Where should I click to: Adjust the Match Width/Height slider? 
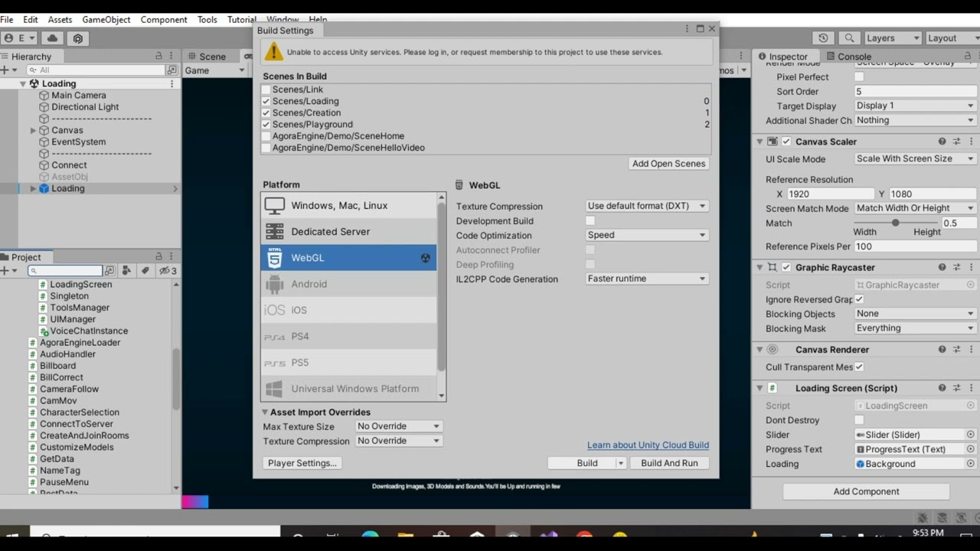(896, 223)
